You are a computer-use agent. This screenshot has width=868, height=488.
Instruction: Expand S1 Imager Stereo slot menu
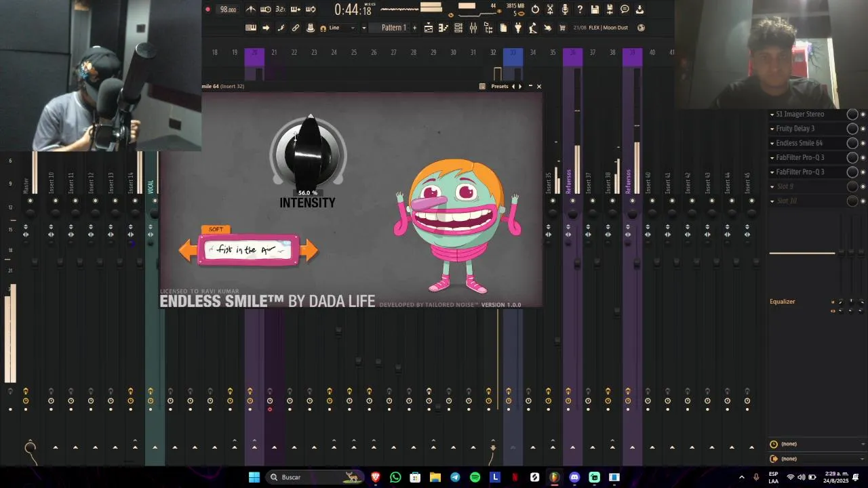(x=772, y=115)
